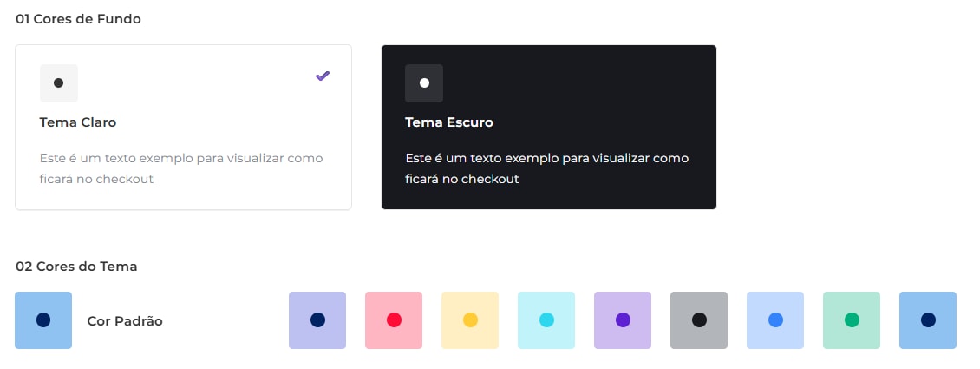980x369 pixels.
Task: Pick the lavender swatch with navy dot
Action: point(317,320)
